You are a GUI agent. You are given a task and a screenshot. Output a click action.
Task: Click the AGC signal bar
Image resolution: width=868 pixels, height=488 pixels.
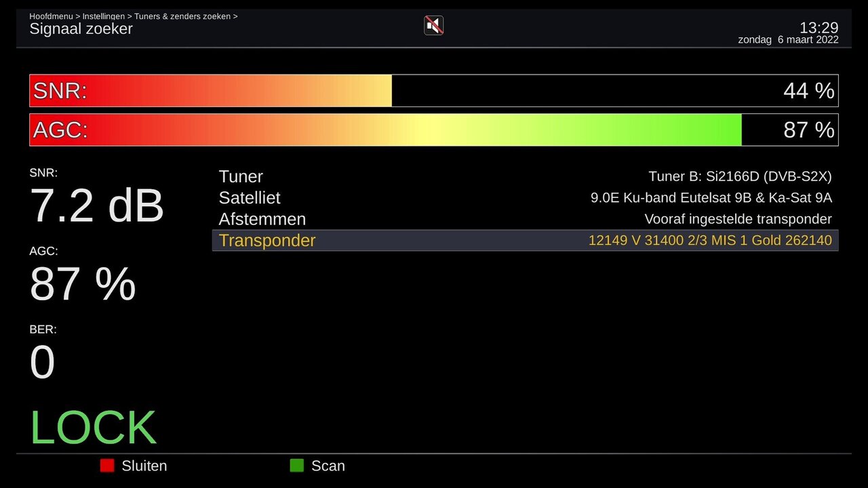pyautogui.click(x=433, y=130)
